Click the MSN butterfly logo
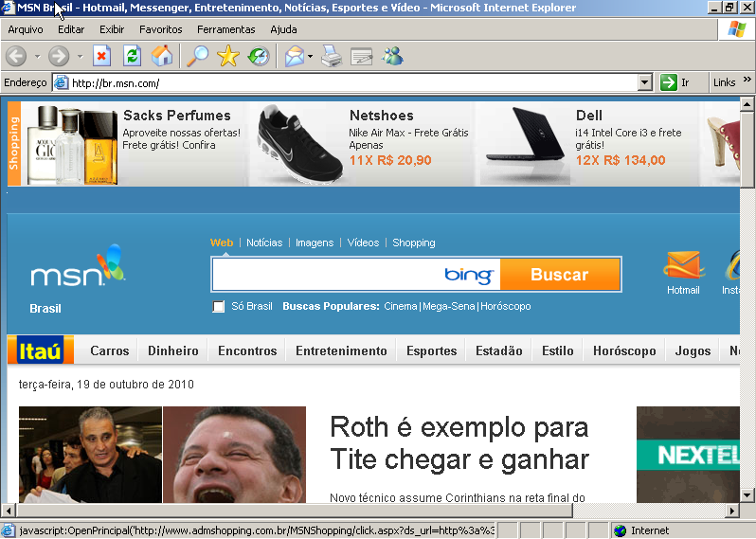Screen dimensions: 756x539 coord(78,266)
